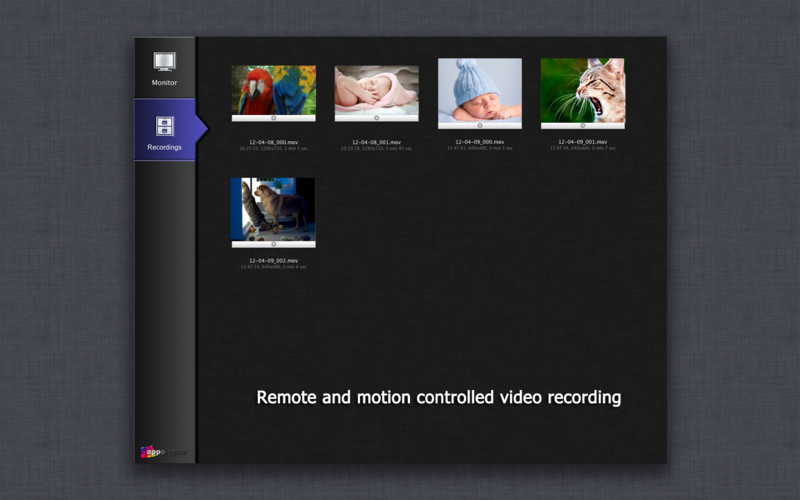Click circle handle under yawning cat thumbnail
The height and width of the screenshot is (500, 800).
pyautogui.click(x=582, y=125)
